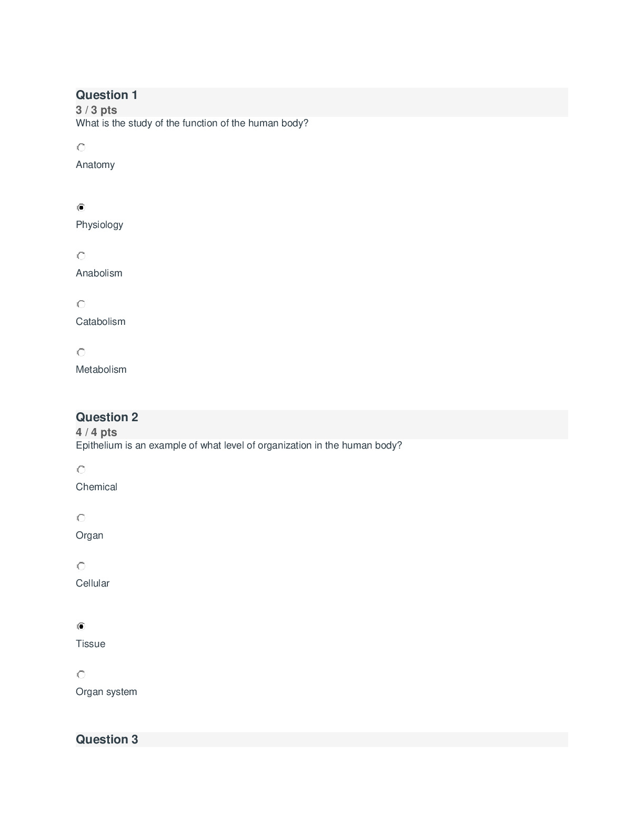Select the Organ radio button

click(x=81, y=518)
